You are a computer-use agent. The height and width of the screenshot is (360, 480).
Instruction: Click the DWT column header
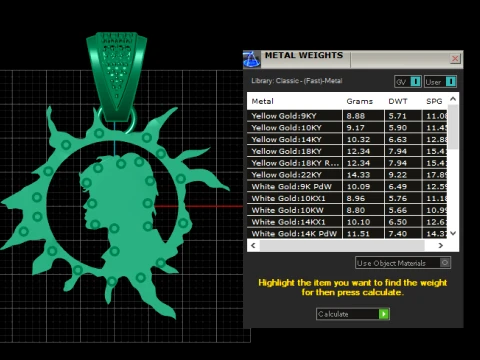click(398, 101)
